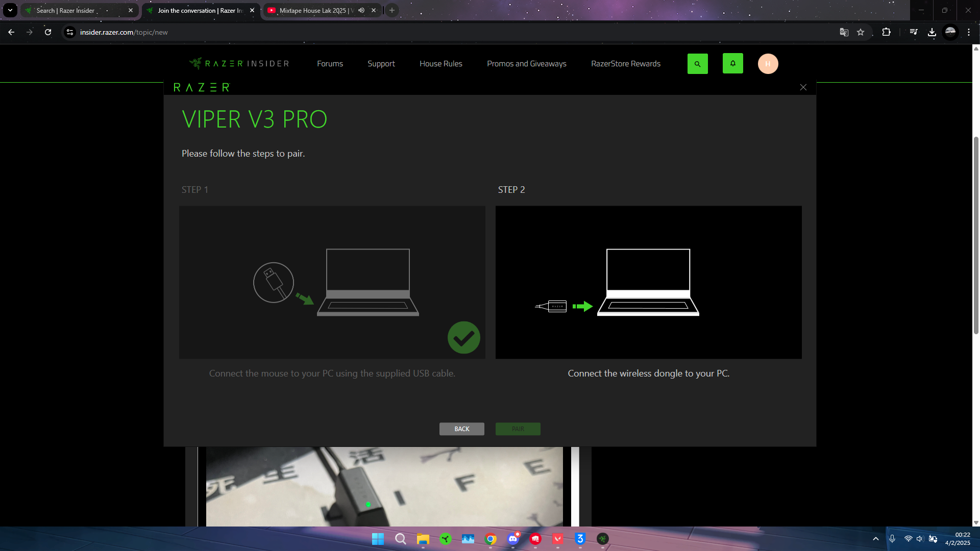Click the address bar URL field
Image resolution: width=980 pixels, height=551 pixels.
coord(449,32)
